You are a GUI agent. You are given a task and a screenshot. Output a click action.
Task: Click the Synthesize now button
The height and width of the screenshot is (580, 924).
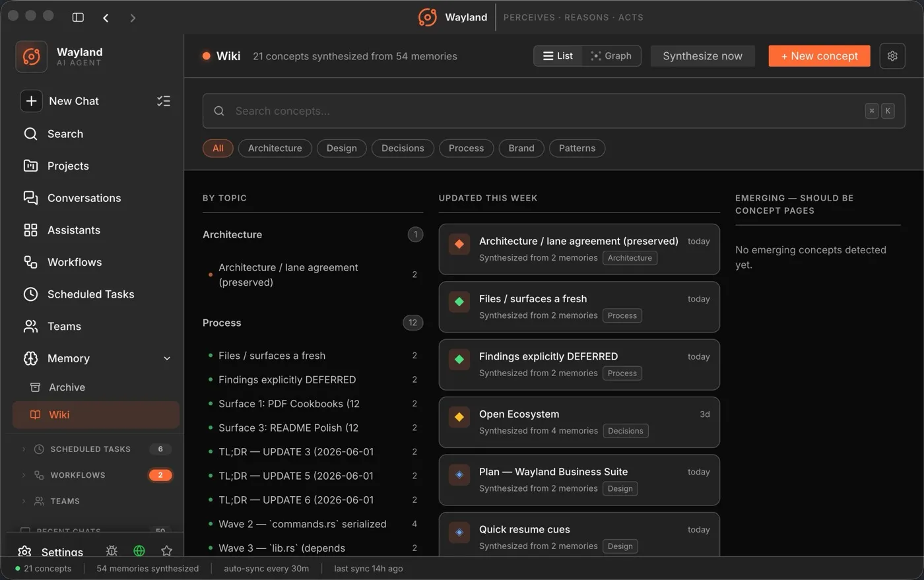pos(702,56)
